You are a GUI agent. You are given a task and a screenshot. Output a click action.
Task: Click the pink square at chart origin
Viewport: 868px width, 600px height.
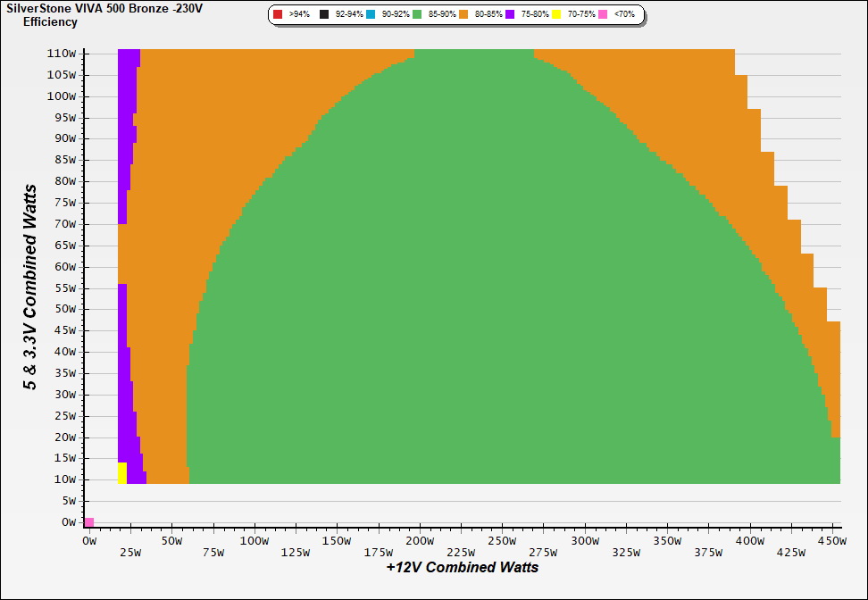[x=89, y=522]
